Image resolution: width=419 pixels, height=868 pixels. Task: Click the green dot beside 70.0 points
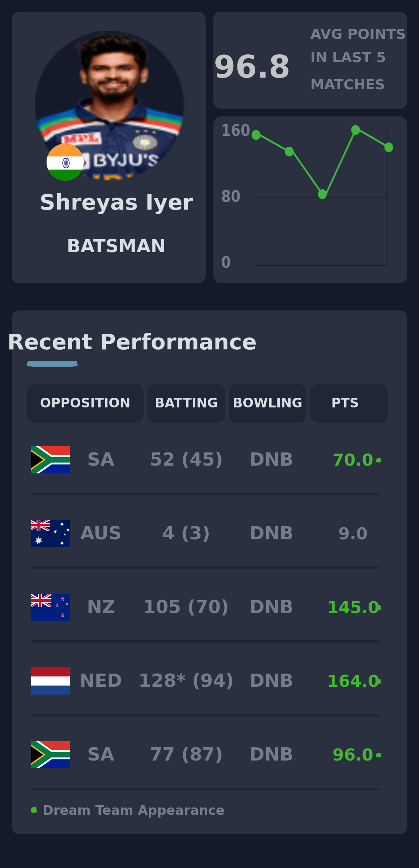(x=379, y=460)
